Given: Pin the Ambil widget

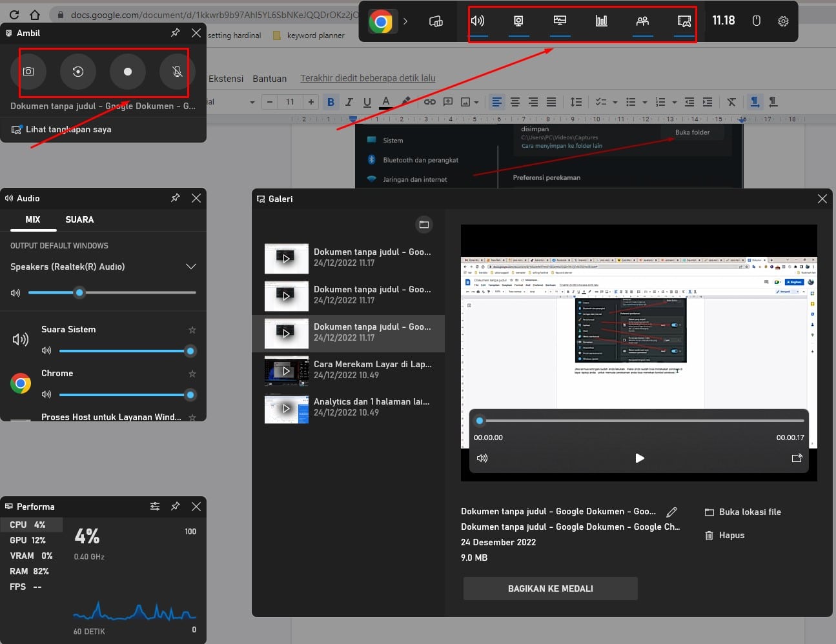Looking at the screenshot, I should point(176,33).
